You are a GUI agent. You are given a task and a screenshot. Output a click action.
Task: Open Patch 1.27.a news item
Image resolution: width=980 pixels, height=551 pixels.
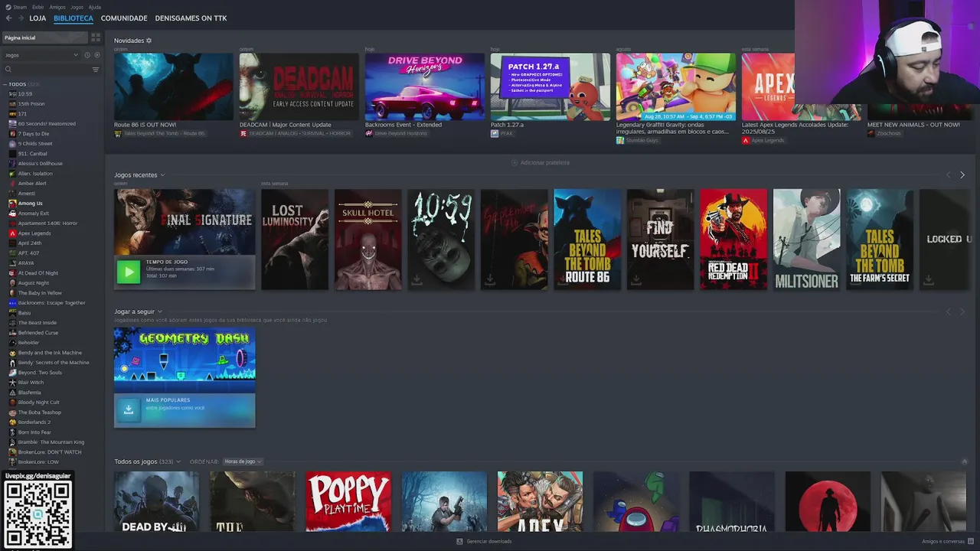pyautogui.click(x=550, y=86)
